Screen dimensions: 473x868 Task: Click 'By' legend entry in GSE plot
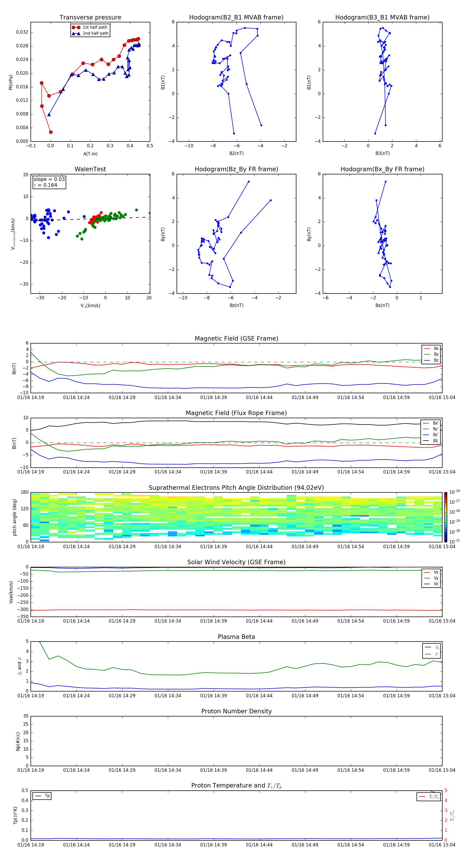tap(431, 354)
